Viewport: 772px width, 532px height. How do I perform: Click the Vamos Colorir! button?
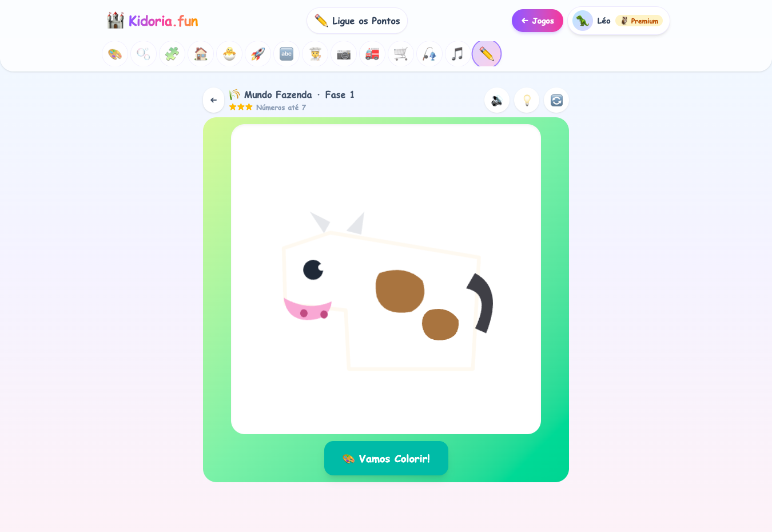pos(386,458)
